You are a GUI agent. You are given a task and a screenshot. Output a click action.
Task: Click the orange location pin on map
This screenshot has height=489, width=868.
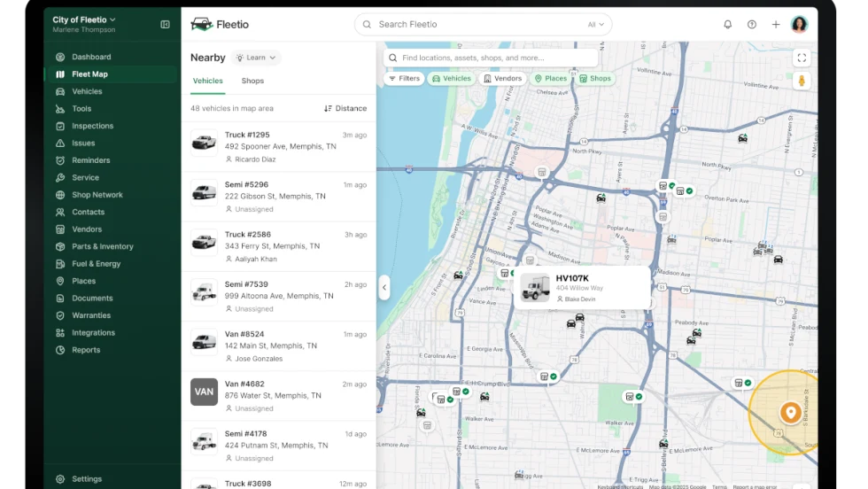790,413
